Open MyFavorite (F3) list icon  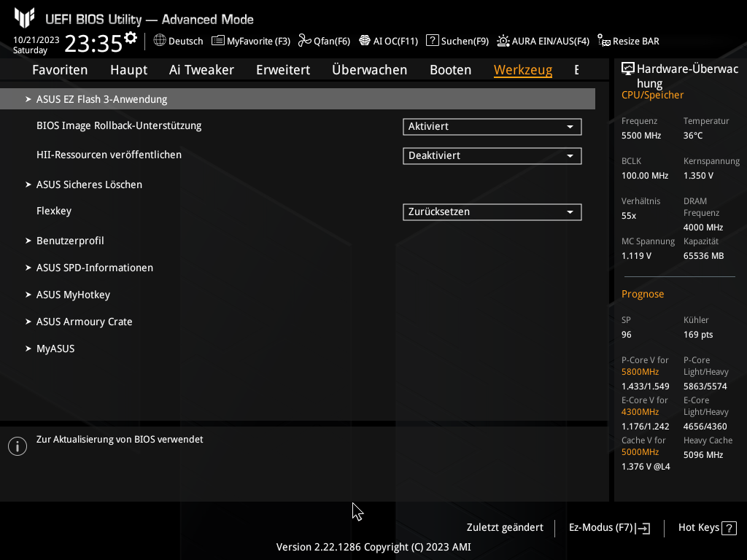pyautogui.click(x=218, y=41)
